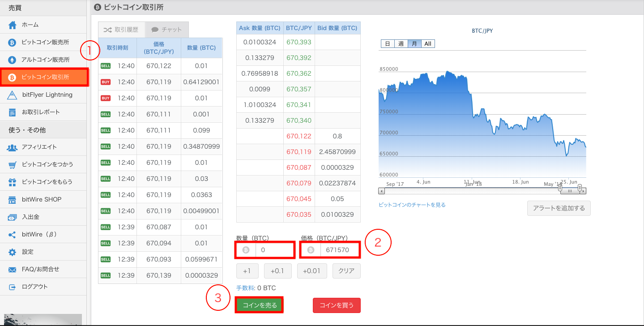Click the ログアウト exit icon

pyautogui.click(x=13, y=287)
